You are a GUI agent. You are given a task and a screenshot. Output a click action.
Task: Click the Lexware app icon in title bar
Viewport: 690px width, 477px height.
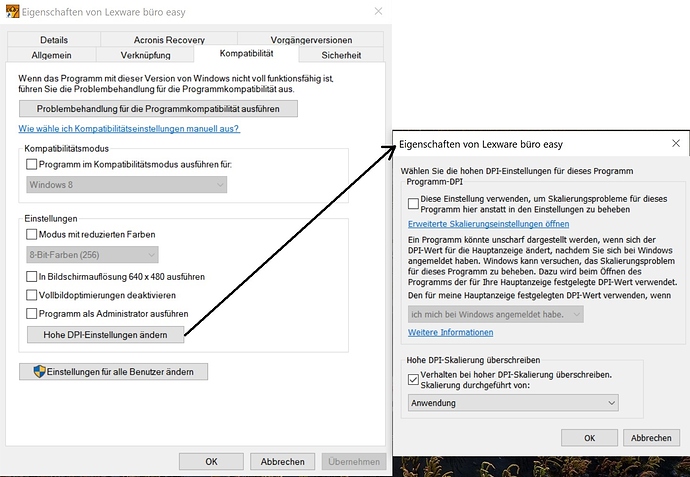coord(12,11)
